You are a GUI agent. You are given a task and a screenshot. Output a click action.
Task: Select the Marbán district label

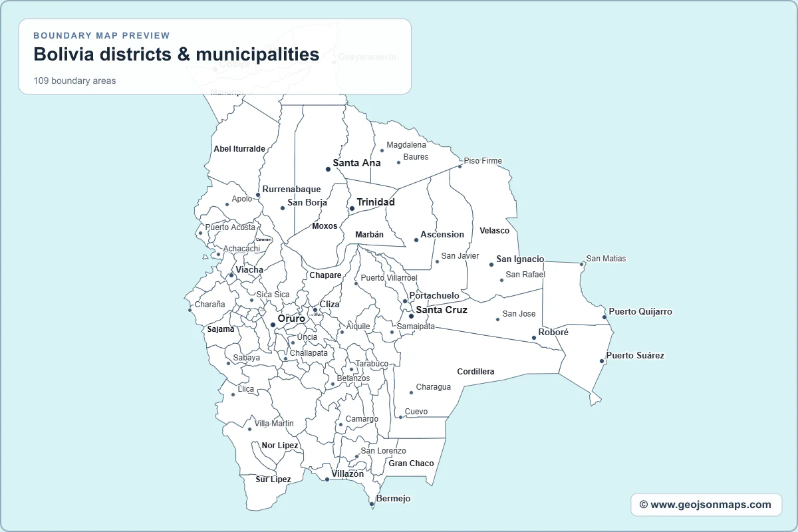pyautogui.click(x=369, y=235)
